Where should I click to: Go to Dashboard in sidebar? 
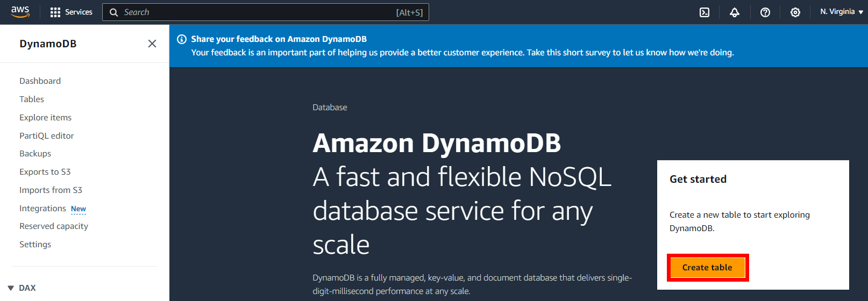tap(40, 81)
